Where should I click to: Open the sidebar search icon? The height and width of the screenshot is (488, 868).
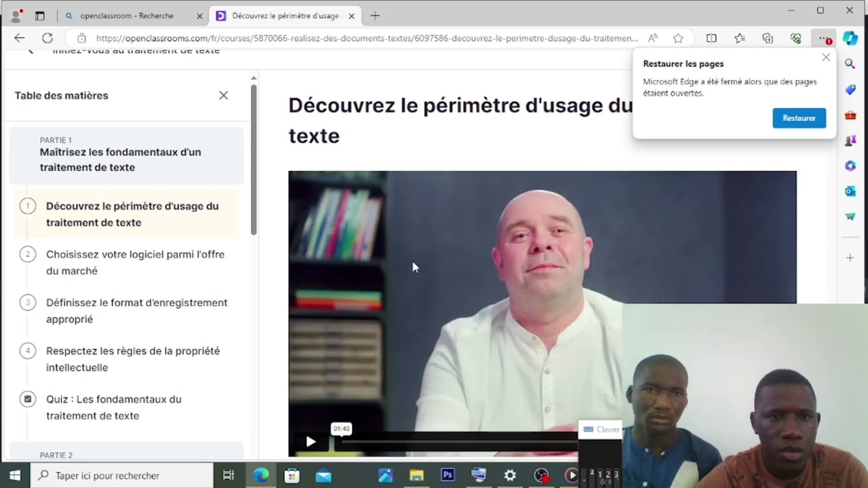tap(850, 64)
